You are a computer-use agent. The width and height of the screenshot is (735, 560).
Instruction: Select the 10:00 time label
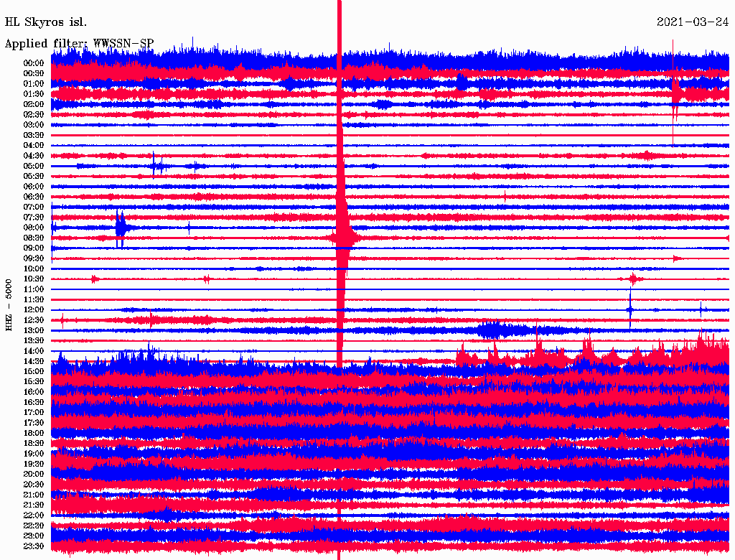coord(34,269)
